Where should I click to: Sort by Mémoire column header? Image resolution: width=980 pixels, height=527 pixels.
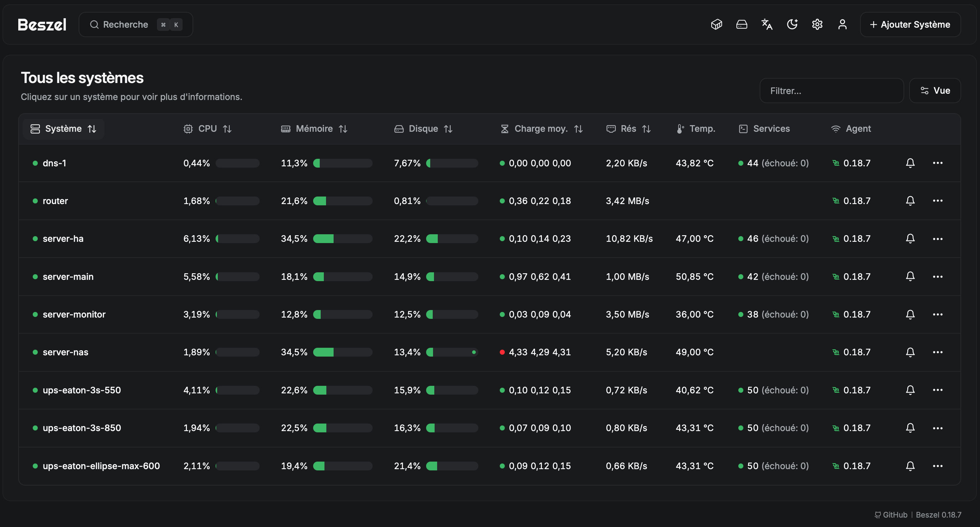tap(314, 129)
